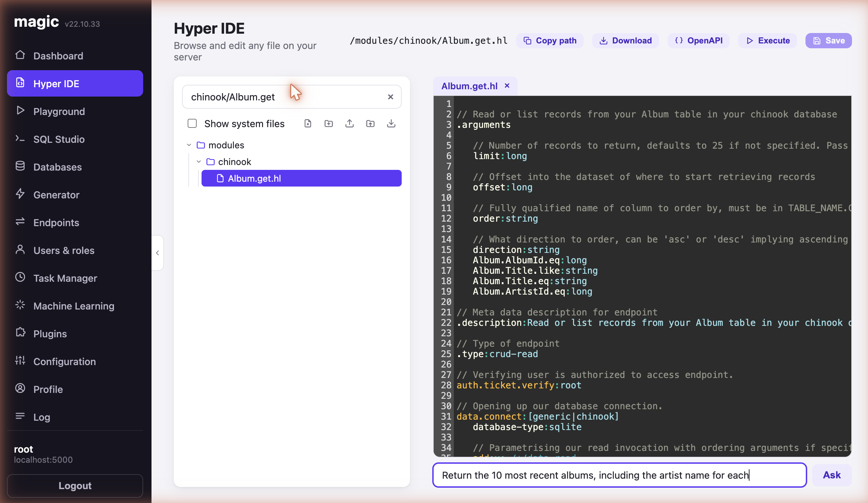Upload a file with the upload arrow icon

click(x=350, y=124)
